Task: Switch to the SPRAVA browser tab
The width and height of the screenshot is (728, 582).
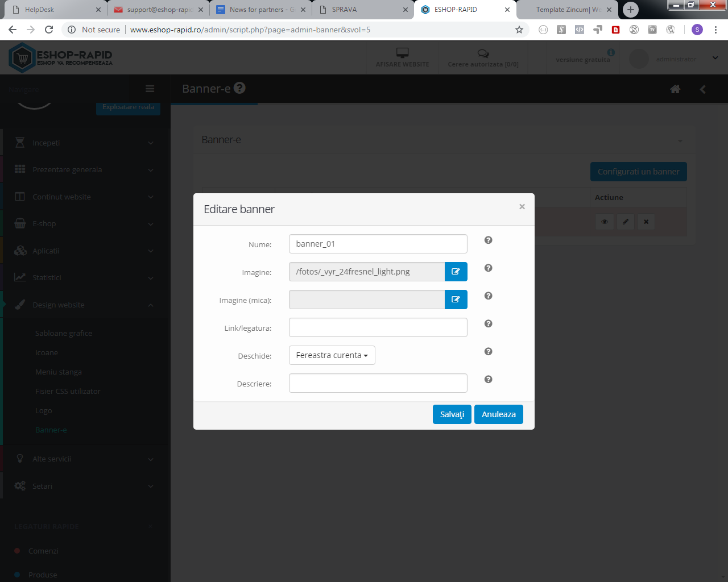Action: point(363,10)
